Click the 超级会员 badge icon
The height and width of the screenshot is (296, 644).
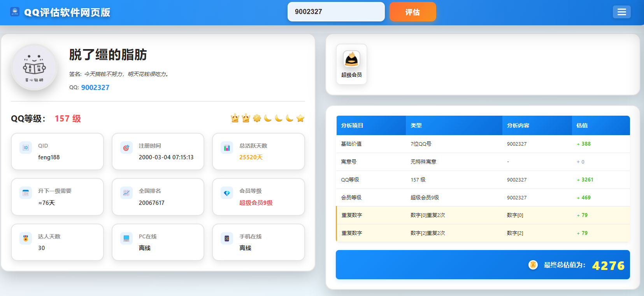tap(351, 60)
